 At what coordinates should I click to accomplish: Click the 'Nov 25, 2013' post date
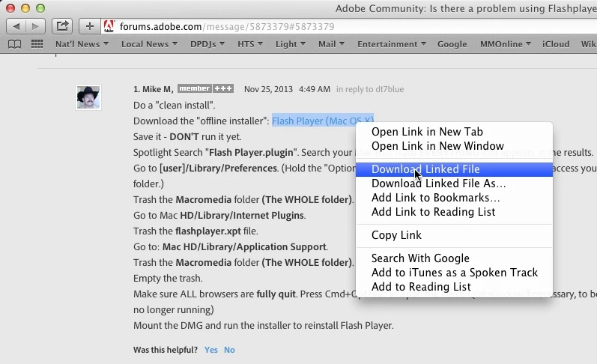(x=268, y=89)
